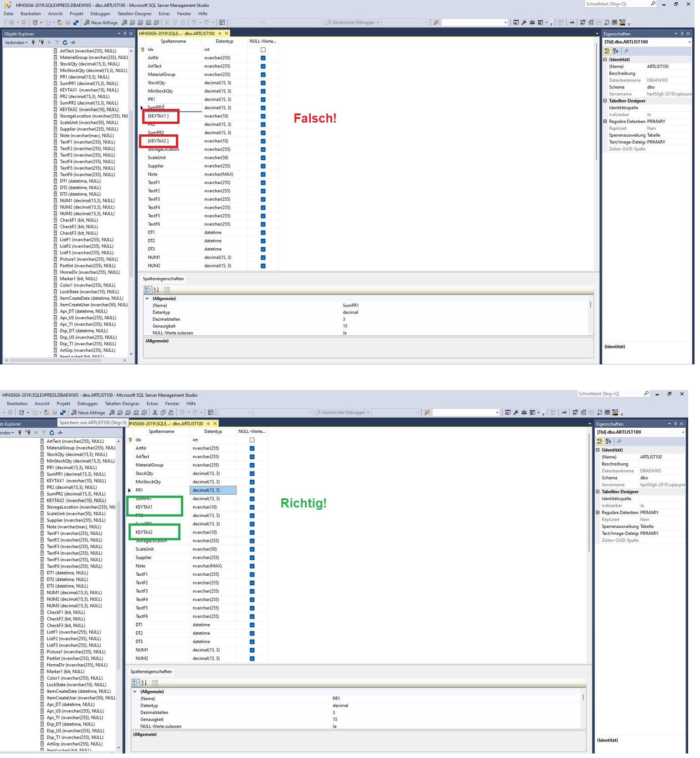Click the wrench icon in upper window's main toolbar
Viewport: 700px width, 758px height.
click(x=524, y=22)
